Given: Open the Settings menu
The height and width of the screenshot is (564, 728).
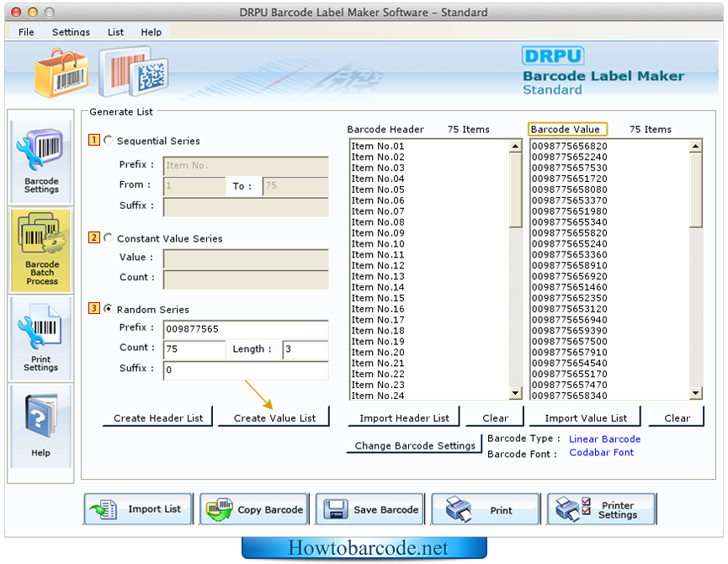Looking at the screenshot, I should coord(71,32).
